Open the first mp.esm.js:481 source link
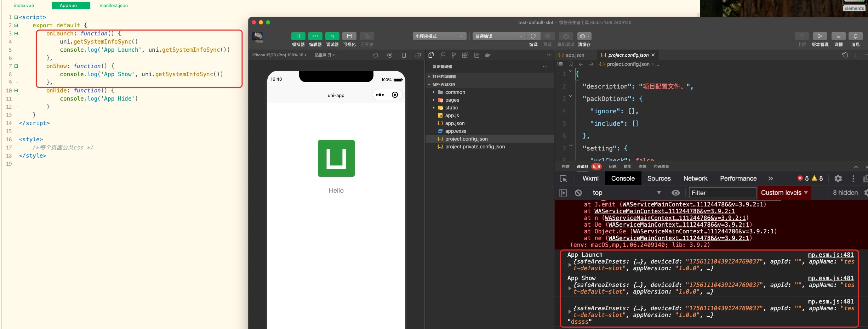The height and width of the screenshot is (329, 868). 830,255
